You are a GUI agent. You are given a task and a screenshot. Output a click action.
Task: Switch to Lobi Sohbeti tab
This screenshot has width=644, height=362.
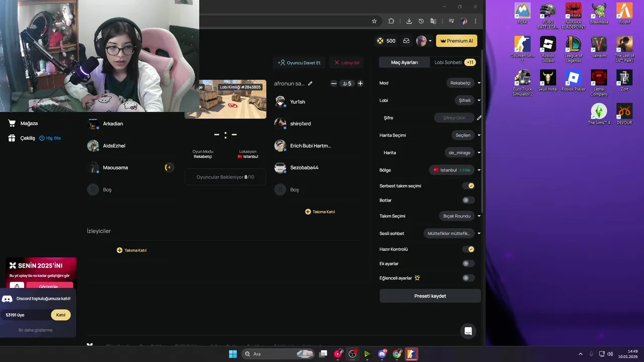pos(454,62)
